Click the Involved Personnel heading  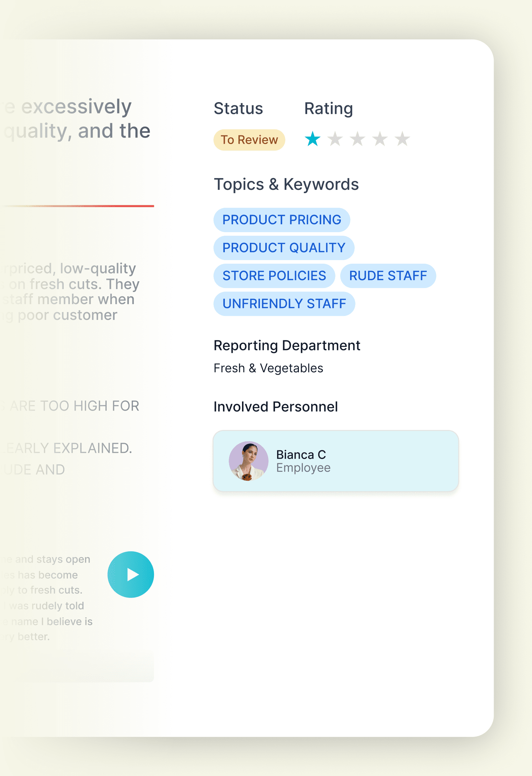pos(276,407)
